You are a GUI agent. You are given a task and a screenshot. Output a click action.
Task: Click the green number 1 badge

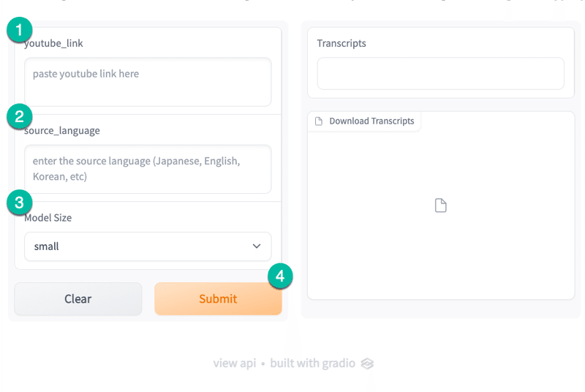pos(19,31)
